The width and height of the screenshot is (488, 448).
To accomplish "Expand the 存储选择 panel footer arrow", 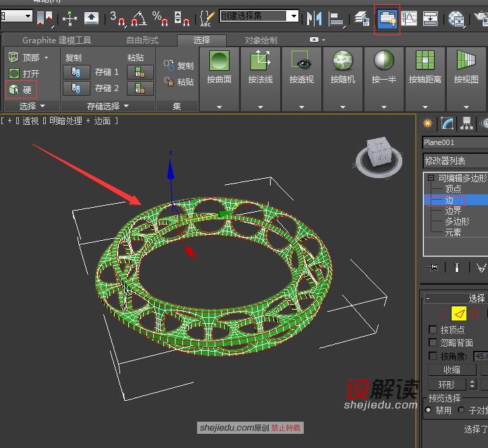I will [x=126, y=106].
